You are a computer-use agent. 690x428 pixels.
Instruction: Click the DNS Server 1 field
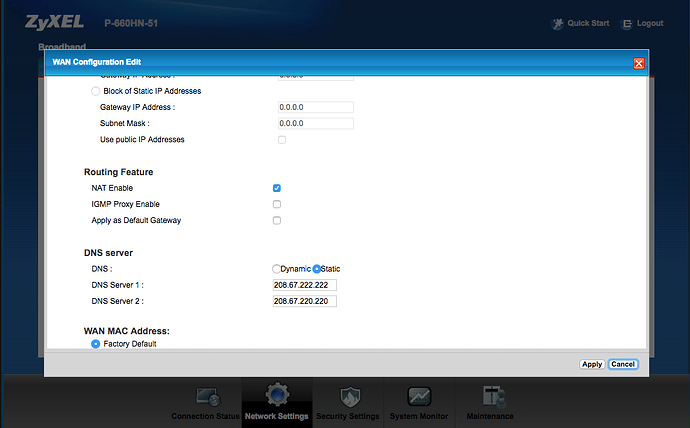(x=305, y=285)
